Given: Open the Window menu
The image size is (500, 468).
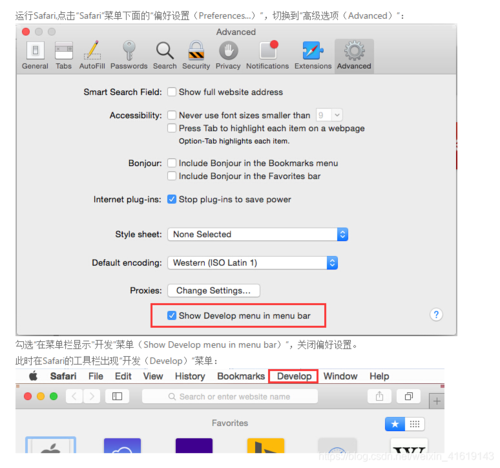Looking at the screenshot, I should [340, 376].
